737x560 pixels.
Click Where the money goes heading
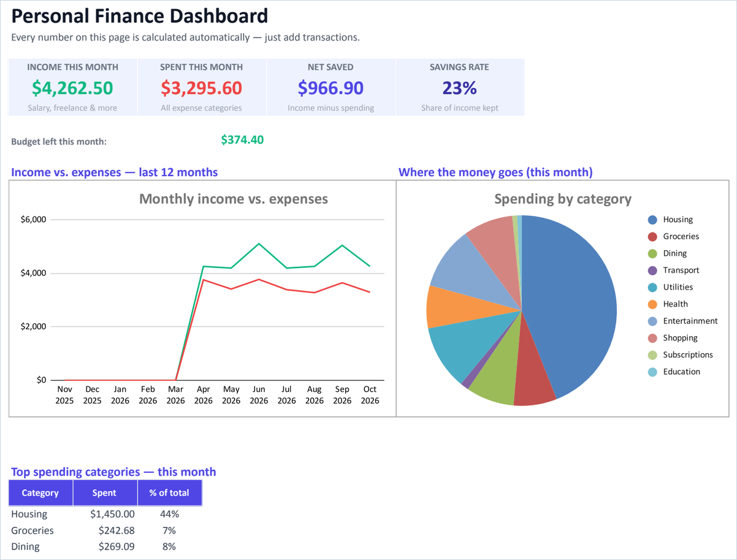click(495, 172)
